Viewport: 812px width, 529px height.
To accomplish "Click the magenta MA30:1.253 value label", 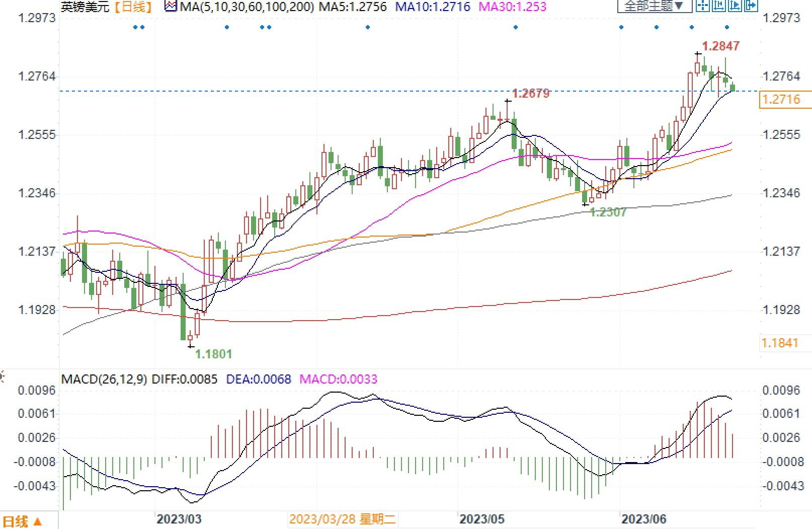I will (514, 7).
